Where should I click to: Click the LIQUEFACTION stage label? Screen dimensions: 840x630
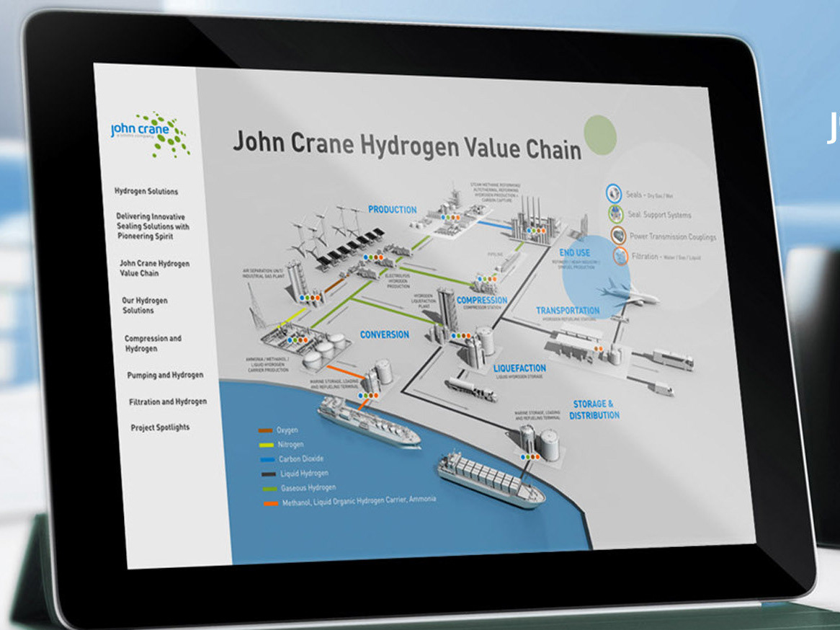coord(519,368)
